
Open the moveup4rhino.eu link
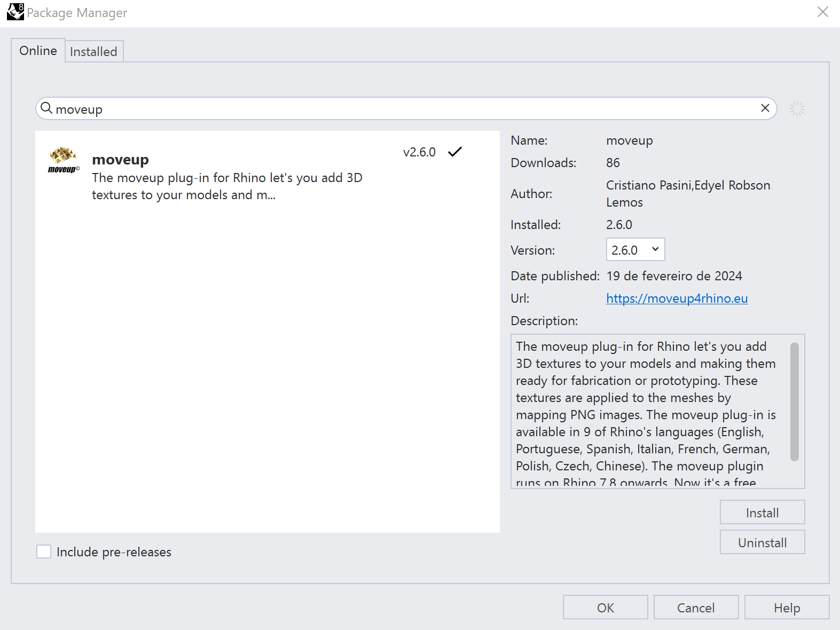point(677,298)
